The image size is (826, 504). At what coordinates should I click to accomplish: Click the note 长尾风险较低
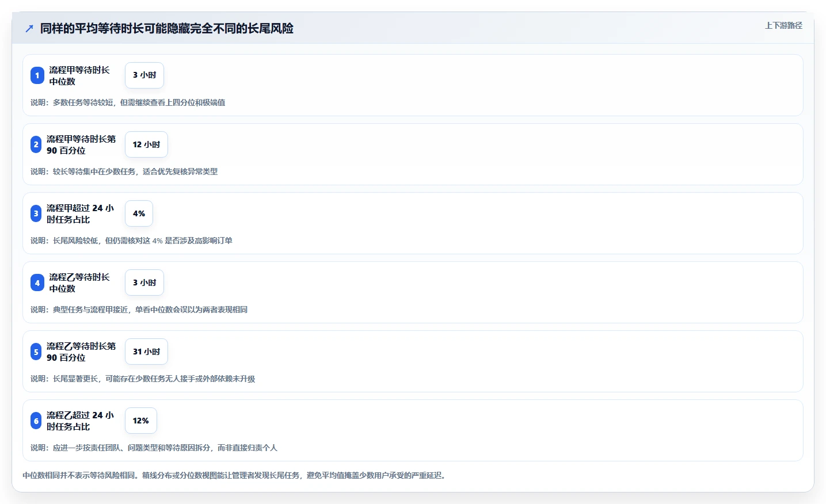click(131, 240)
